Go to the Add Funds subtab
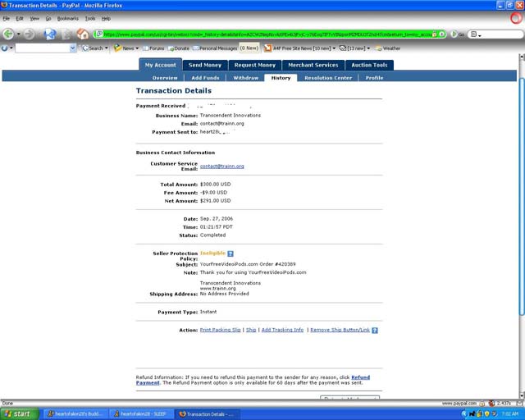525x420 pixels. (205, 78)
